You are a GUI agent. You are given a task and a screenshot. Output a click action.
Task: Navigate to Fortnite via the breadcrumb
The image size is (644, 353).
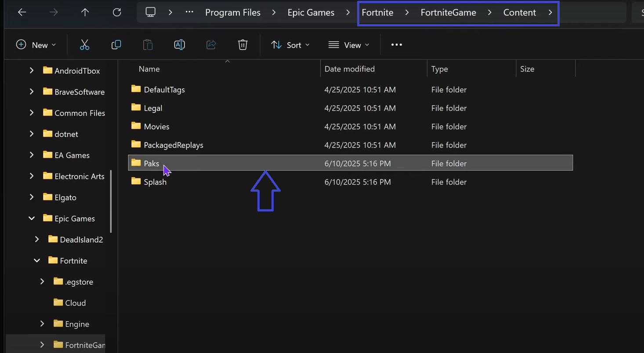[377, 12]
